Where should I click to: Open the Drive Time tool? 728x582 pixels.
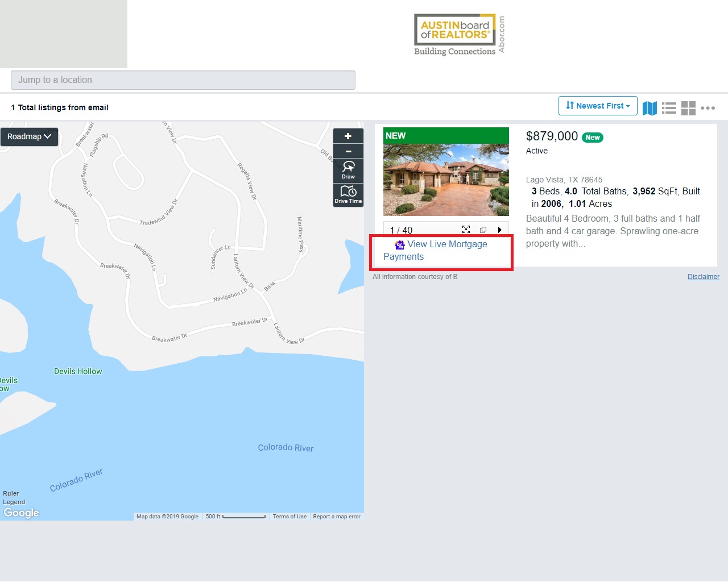pos(348,194)
